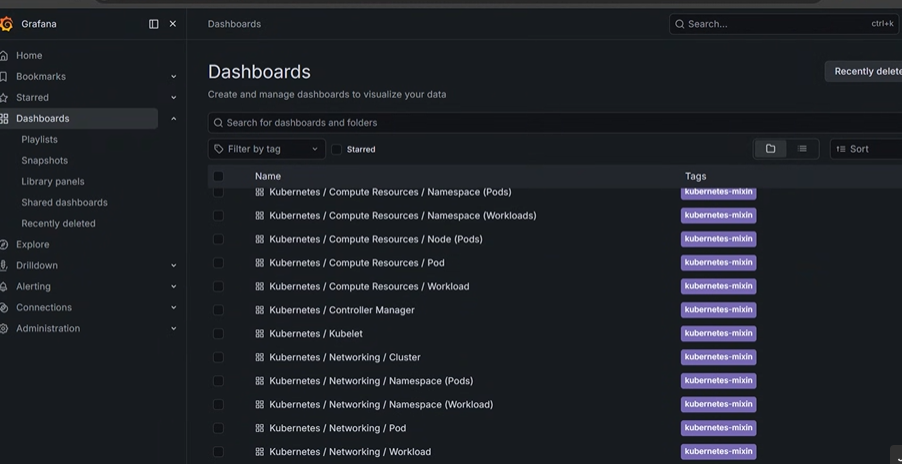Open Recently deleted in sidebar
This screenshot has height=464, width=902.
[58, 224]
